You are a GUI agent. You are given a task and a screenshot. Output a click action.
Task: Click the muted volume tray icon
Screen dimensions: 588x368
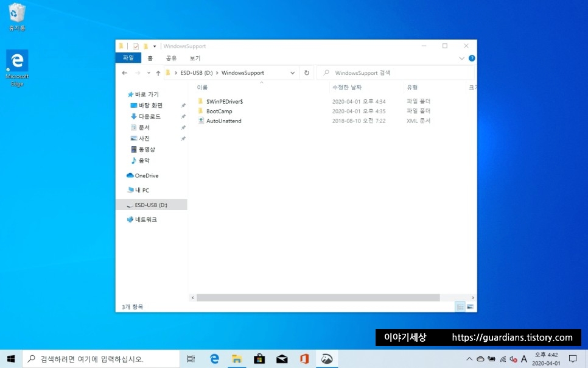pyautogui.click(x=513, y=359)
